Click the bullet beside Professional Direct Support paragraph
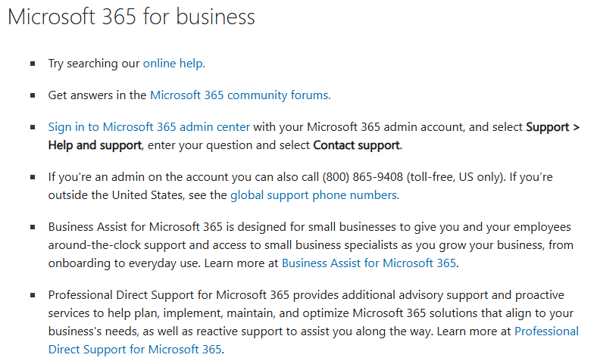Screen dimensions: 597x364 coord(33,295)
